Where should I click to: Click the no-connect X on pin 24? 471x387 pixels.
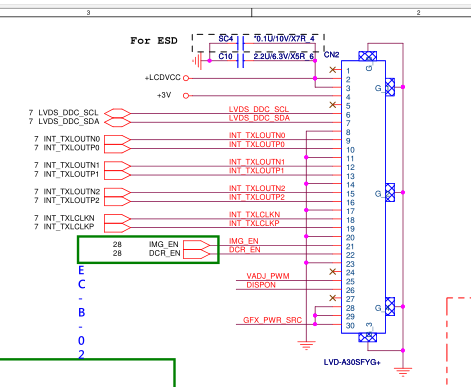[333, 272]
